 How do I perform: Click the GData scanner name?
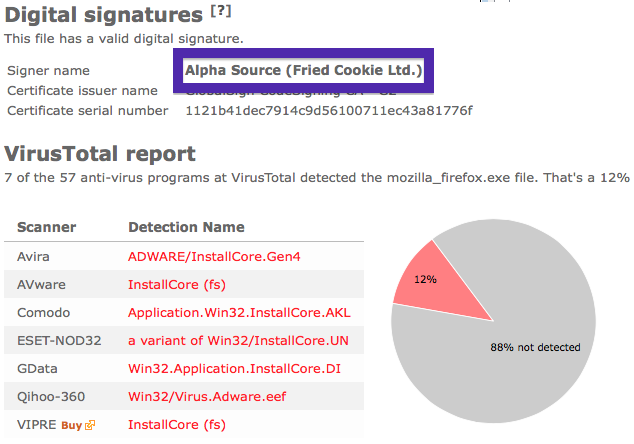[x=37, y=369]
